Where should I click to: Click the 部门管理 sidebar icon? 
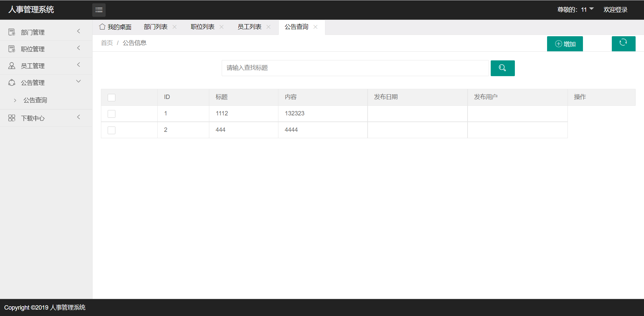tap(12, 32)
